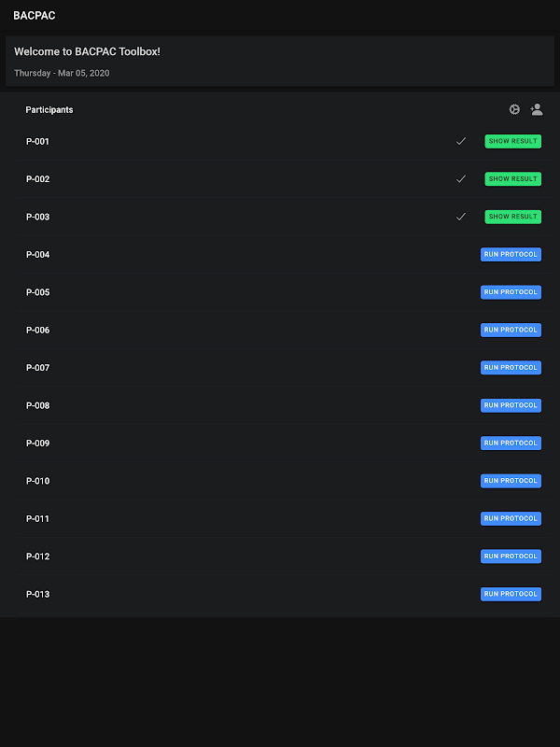Click the Participants section heading
Screen dimensions: 560x747
[x=49, y=110]
